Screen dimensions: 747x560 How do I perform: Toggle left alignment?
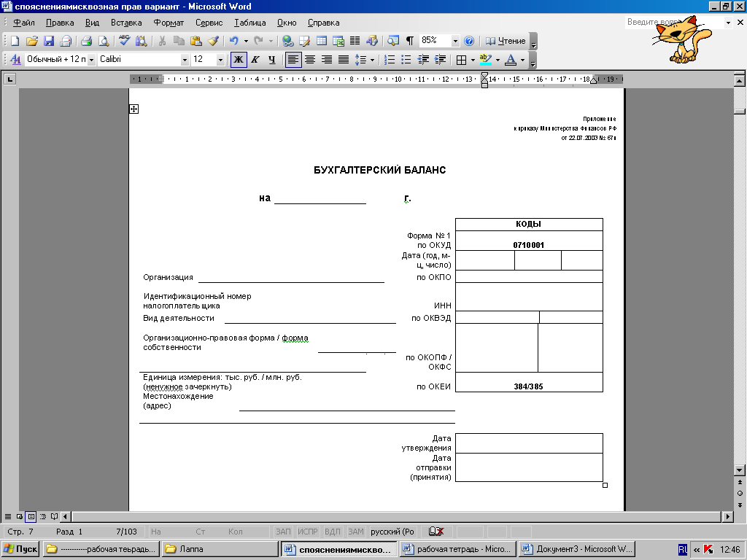pos(293,60)
